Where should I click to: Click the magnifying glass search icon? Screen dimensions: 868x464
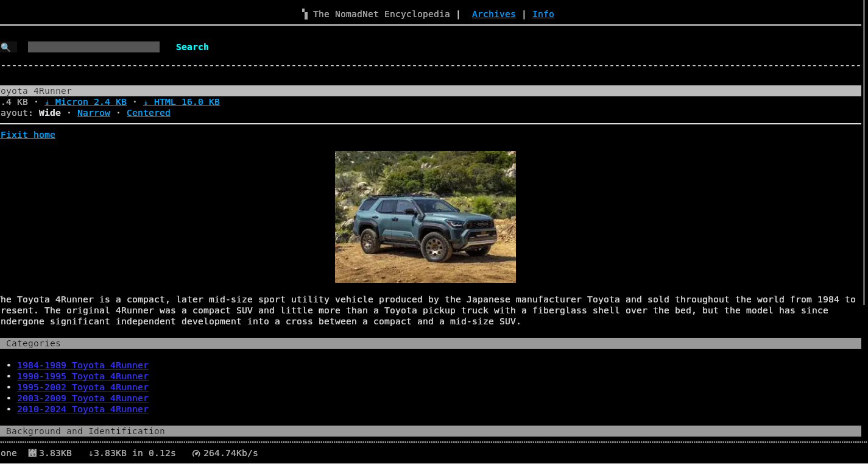pyautogui.click(x=5, y=47)
